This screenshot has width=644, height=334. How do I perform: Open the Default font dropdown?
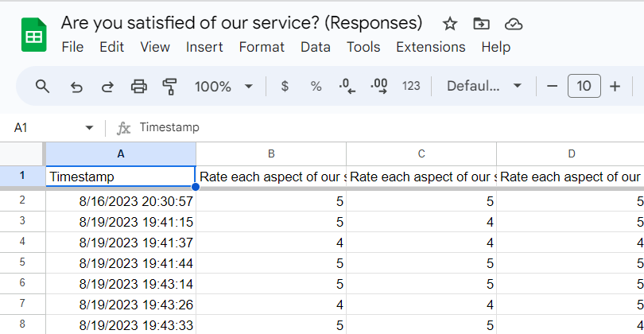pyautogui.click(x=484, y=86)
